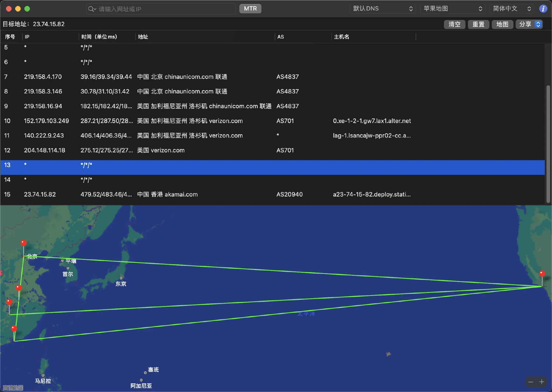The image size is (552, 392).
Task: Open the Simplified Chinese language dropdown
Action: point(512,9)
